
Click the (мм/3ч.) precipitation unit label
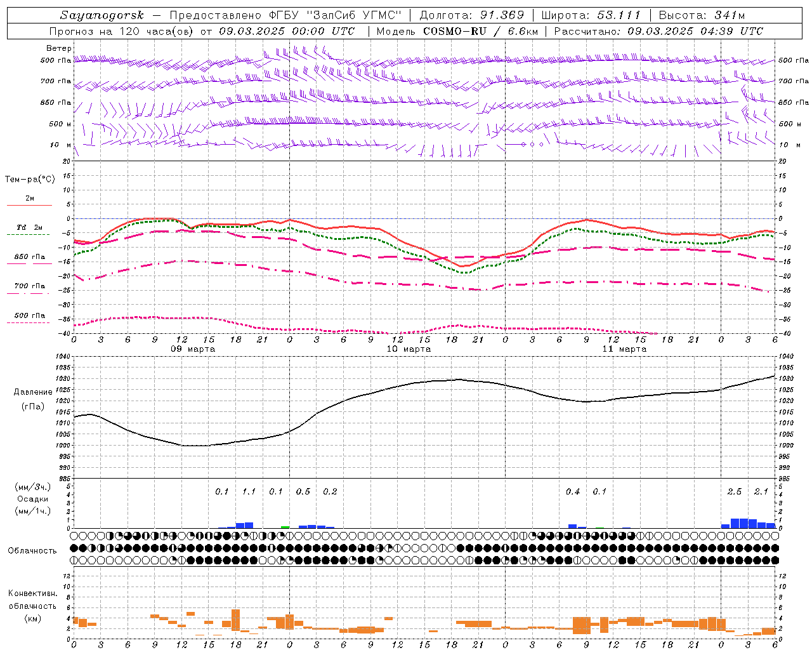point(32,487)
